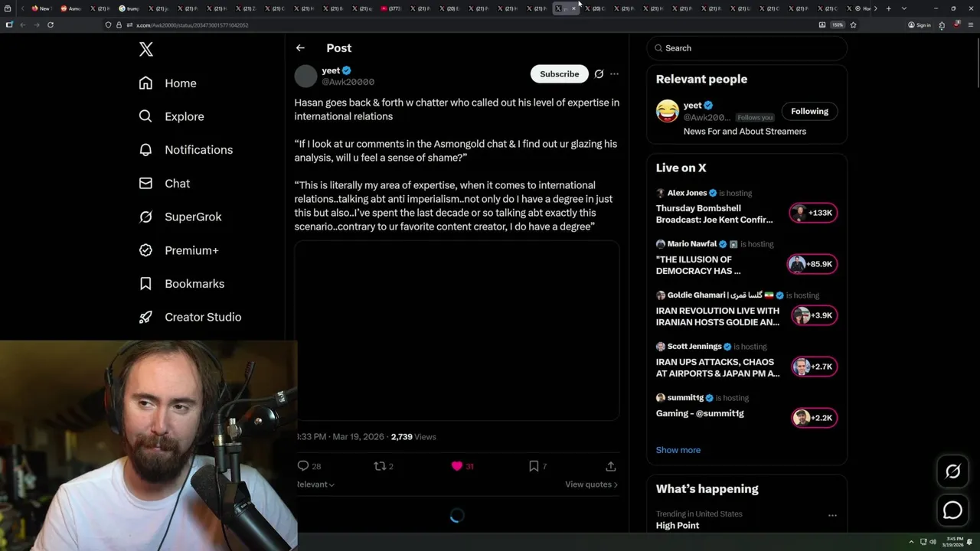Open yeet in Relevant people

(692, 106)
